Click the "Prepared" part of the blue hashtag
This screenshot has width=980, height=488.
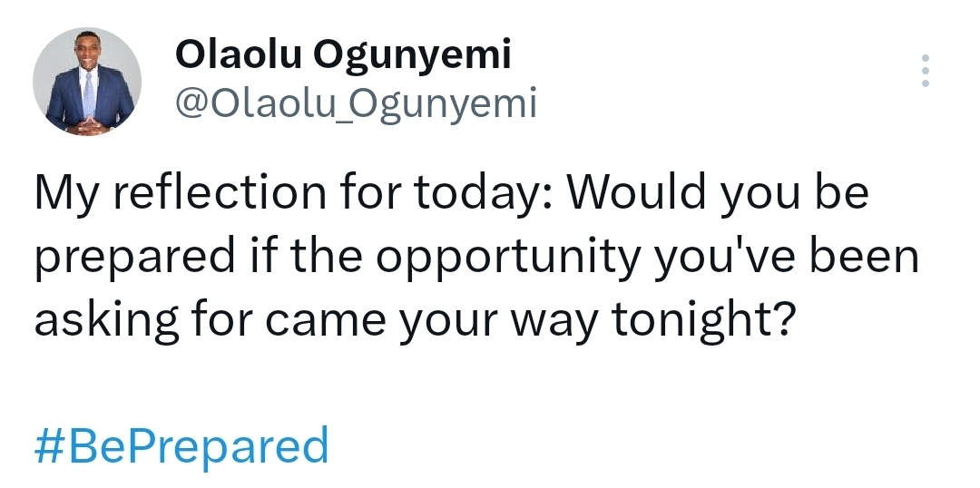(233, 447)
